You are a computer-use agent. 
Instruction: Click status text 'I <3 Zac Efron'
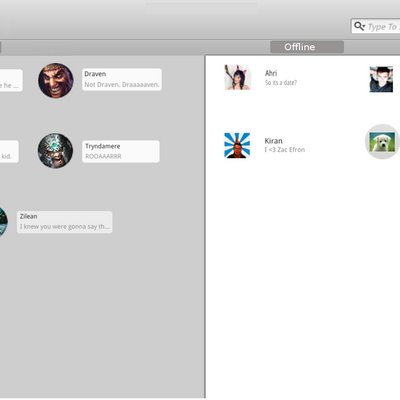point(285,150)
